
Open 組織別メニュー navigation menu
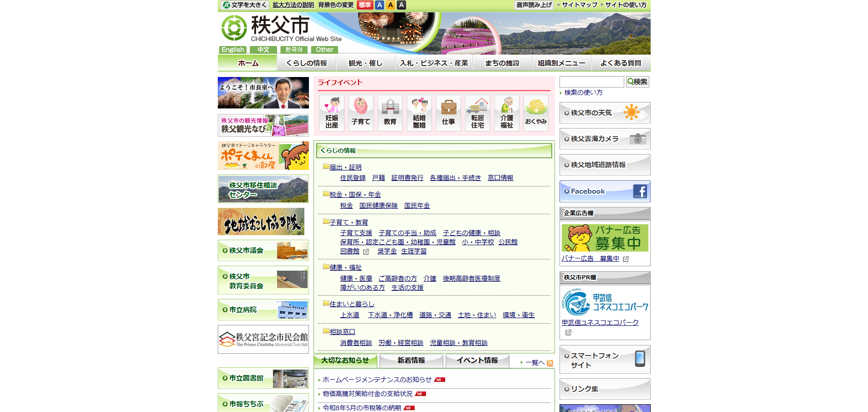562,63
